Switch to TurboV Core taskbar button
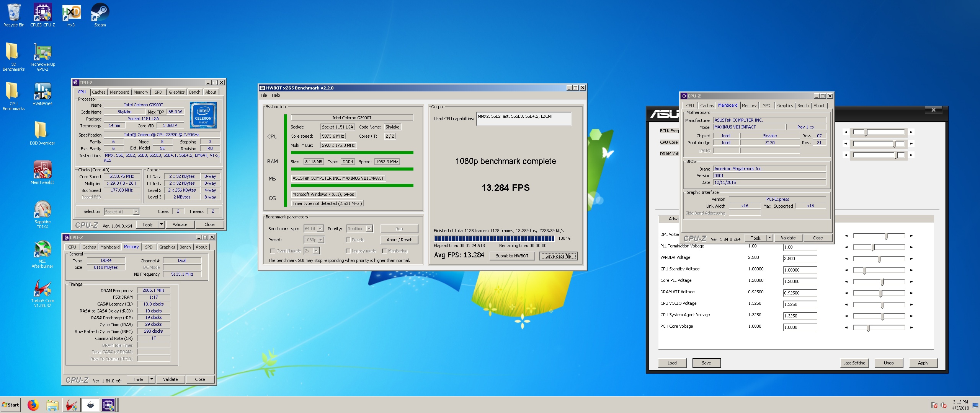Image resolution: width=980 pixels, height=413 pixels. pyautogui.click(x=71, y=405)
